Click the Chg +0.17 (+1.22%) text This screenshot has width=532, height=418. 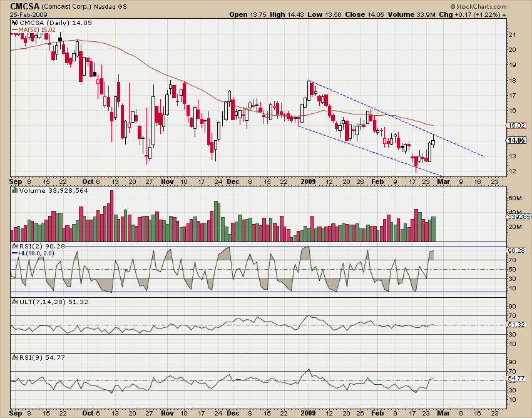pyautogui.click(x=470, y=14)
